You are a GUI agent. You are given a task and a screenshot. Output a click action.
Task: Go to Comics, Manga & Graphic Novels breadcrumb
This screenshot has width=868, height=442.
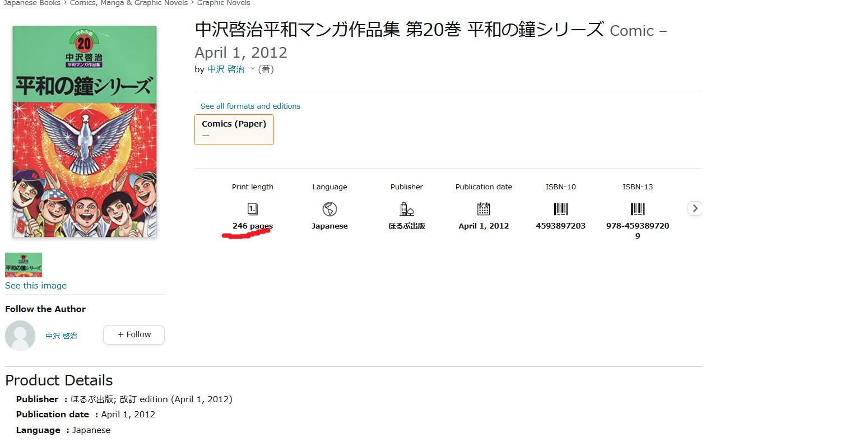pos(128,3)
